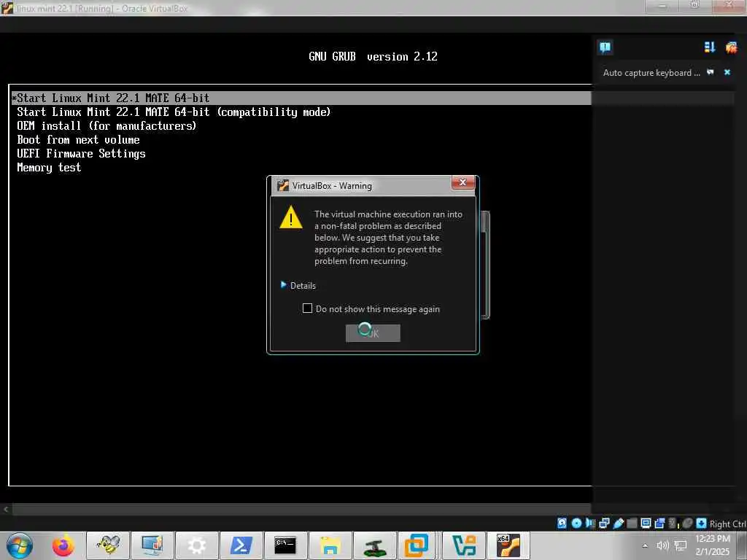Expand the Details section of the warning
The image size is (747, 560).
click(x=298, y=285)
